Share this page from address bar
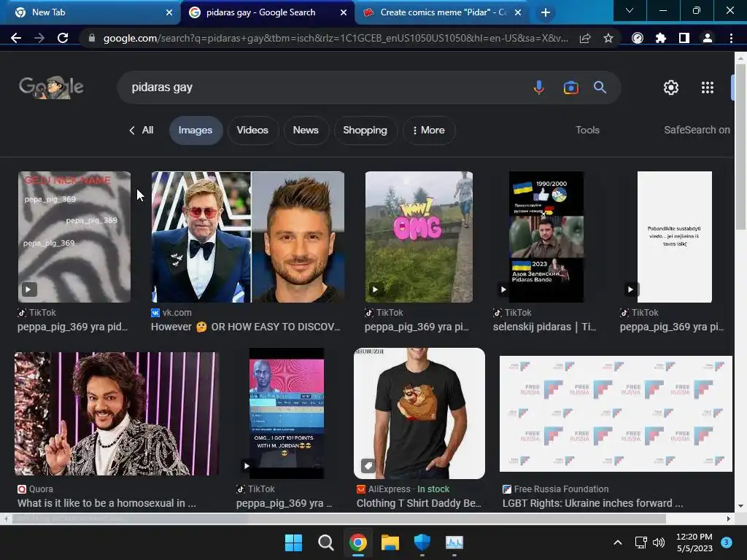This screenshot has height=560, width=747. click(x=585, y=38)
